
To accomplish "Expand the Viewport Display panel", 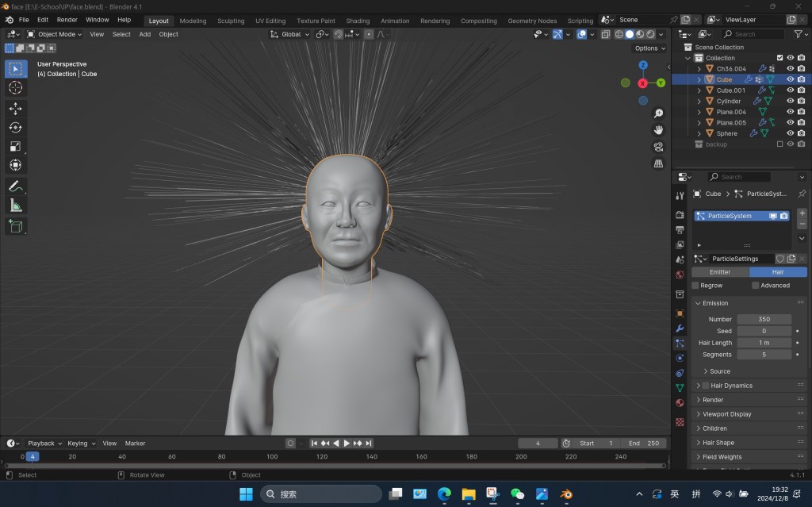I will (x=726, y=414).
